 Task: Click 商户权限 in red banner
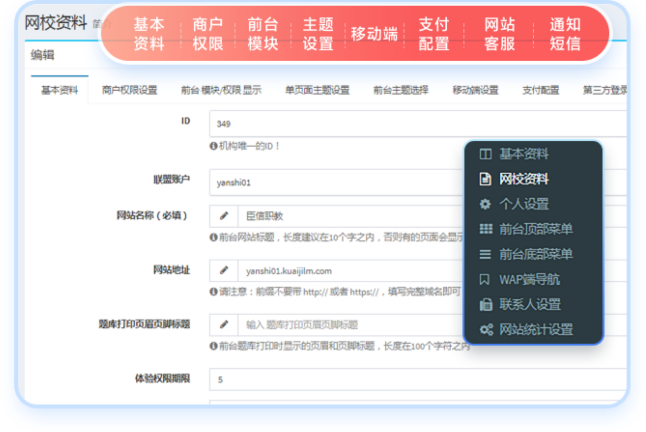tap(208, 34)
